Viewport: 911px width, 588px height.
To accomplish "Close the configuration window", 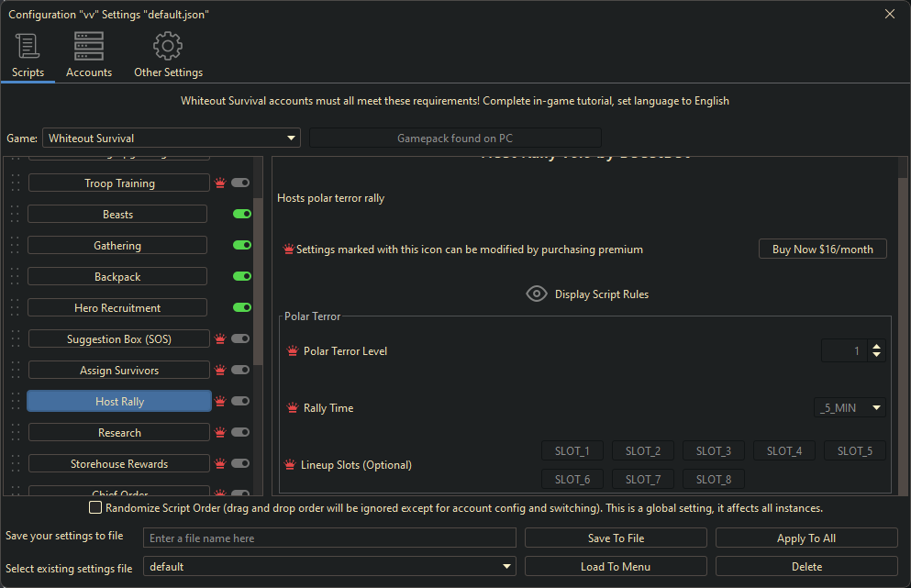I will click(x=890, y=14).
